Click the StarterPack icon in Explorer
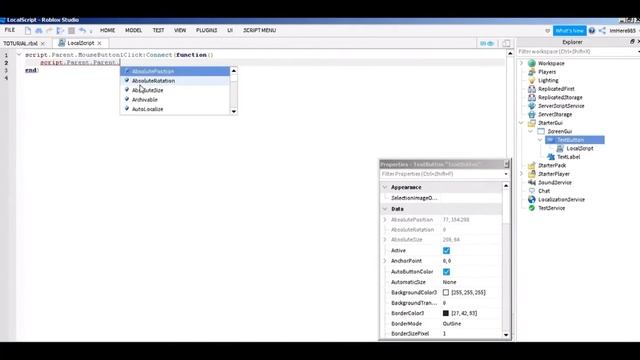 531,165
